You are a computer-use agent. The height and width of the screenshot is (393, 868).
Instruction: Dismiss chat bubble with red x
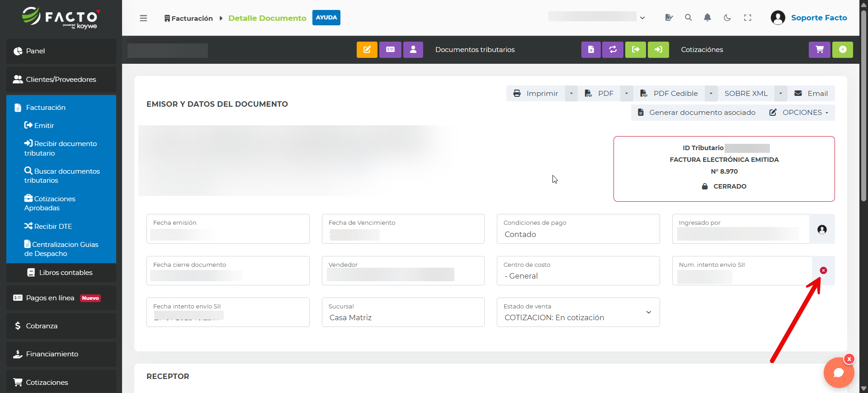coord(849,359)
